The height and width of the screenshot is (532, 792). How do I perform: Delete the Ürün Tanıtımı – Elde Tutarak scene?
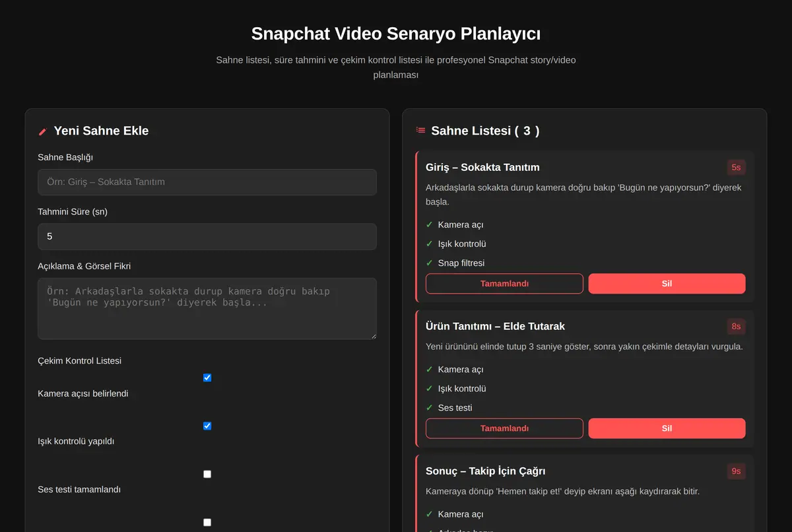(667, 428)
